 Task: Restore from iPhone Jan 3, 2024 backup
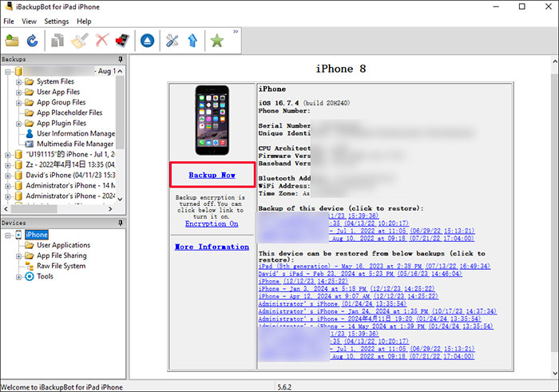click(347, 289)
